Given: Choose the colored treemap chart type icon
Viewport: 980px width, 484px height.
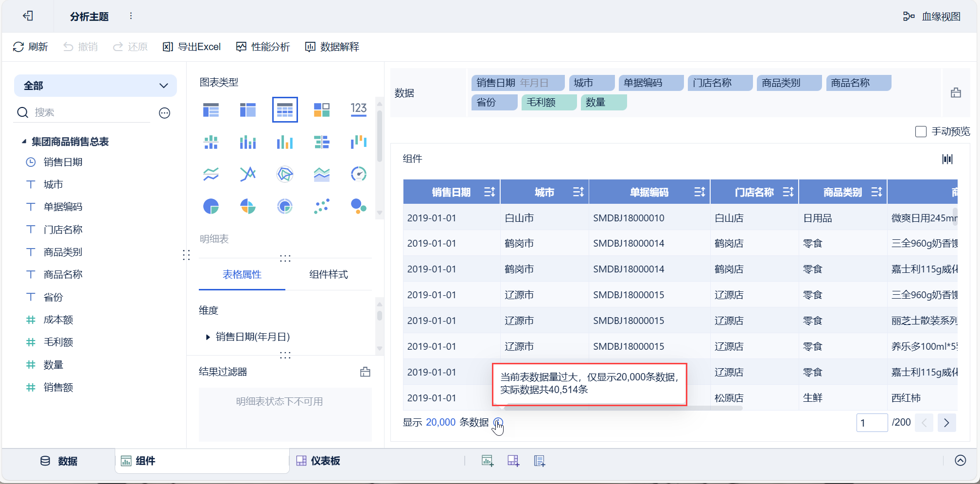Looking at the screenshot, I should tap(322, 110).
